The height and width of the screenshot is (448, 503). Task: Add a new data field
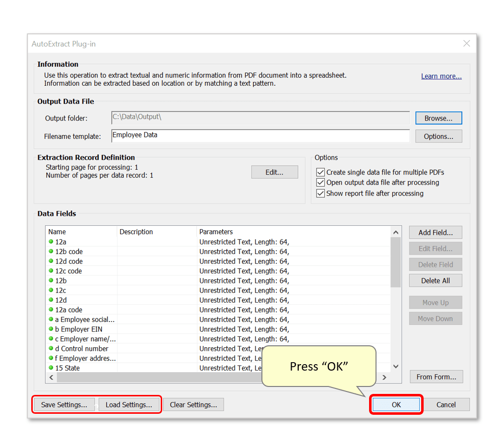tap(435, 232)
